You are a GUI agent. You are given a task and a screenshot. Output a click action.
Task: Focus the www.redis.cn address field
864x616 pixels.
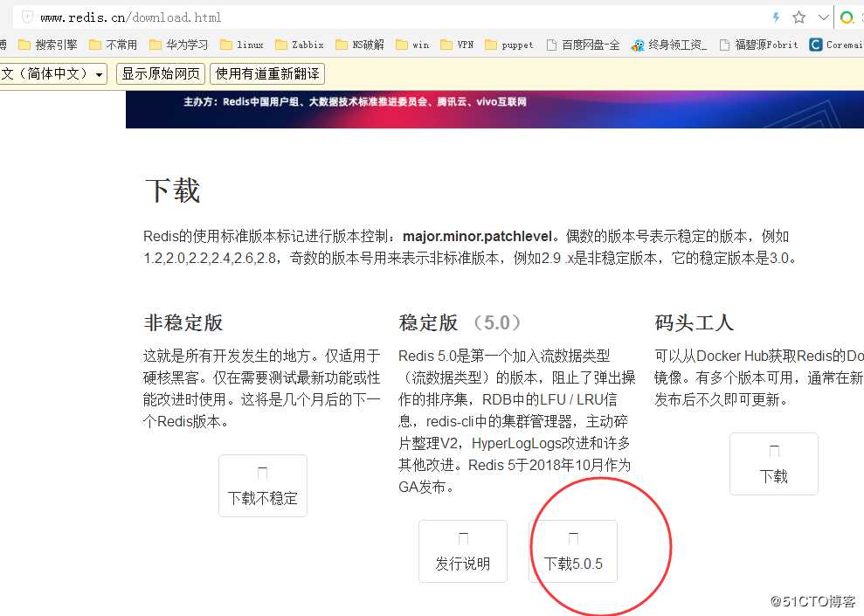click(x=386, y=17)
